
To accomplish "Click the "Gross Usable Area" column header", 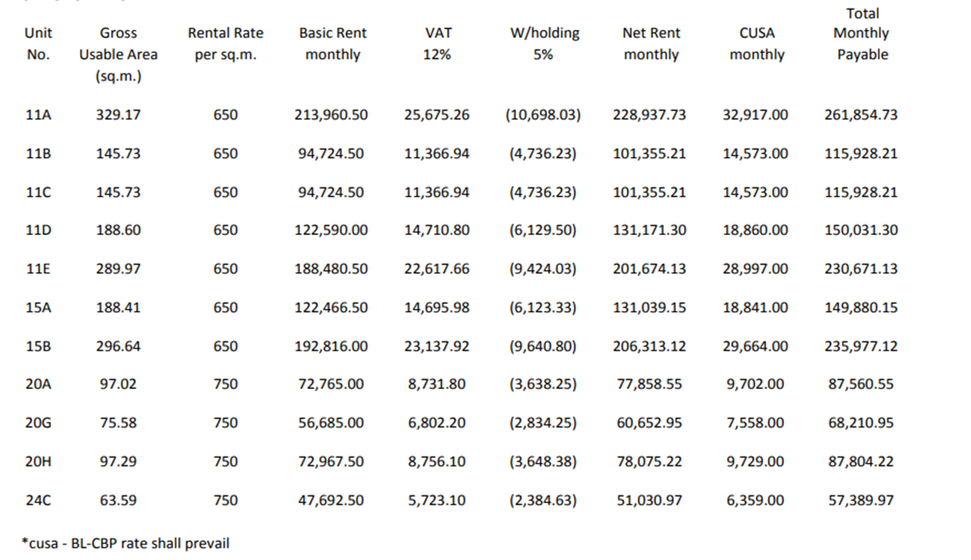I will [118, 55].
